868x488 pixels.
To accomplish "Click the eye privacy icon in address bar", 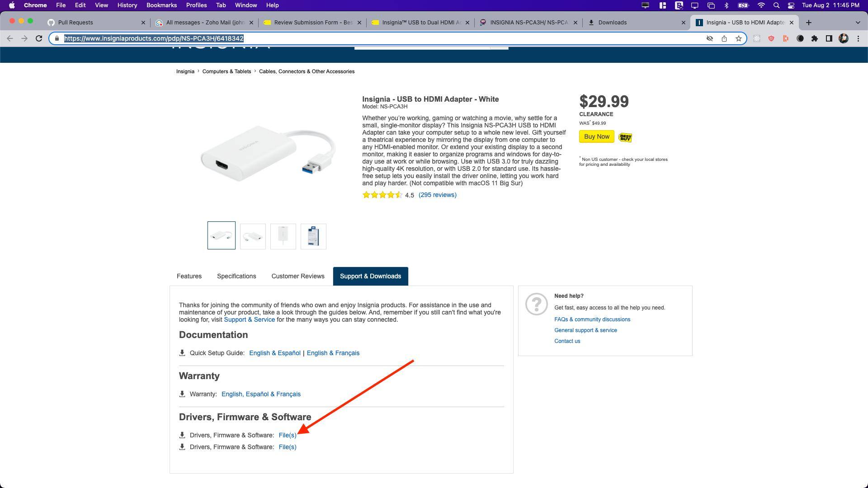I will coord(710,38).
